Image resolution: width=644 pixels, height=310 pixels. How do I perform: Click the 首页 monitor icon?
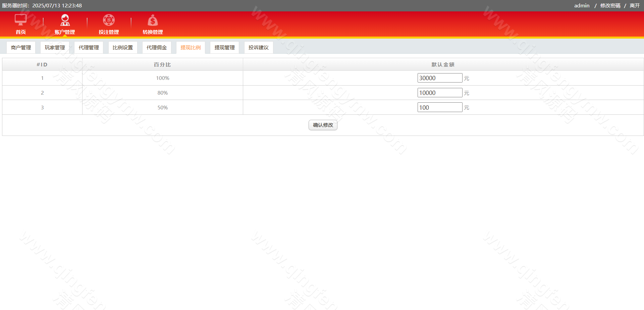tap(20, 20)
